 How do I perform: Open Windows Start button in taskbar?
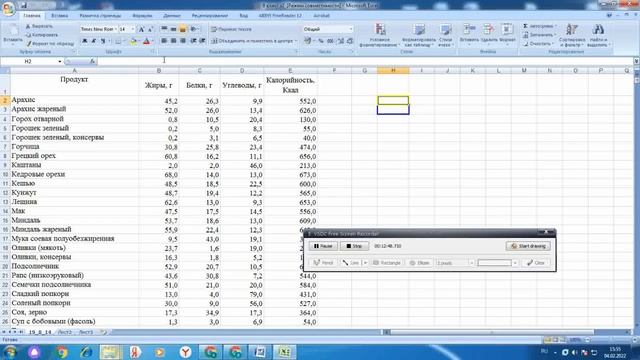coord(9,351)
